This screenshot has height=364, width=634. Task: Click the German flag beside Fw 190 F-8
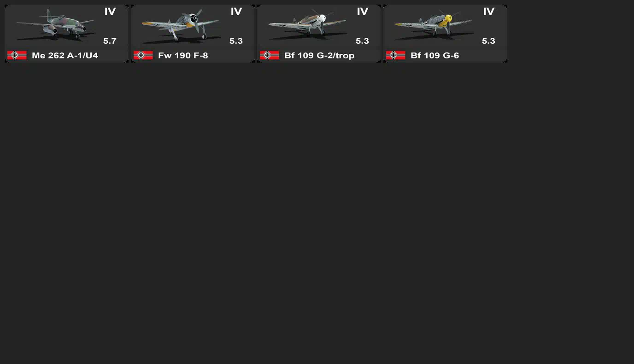(x=143, y=55)
